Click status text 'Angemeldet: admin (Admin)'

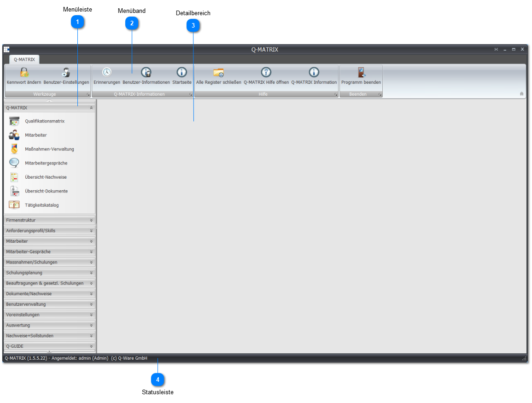(80, 358)
